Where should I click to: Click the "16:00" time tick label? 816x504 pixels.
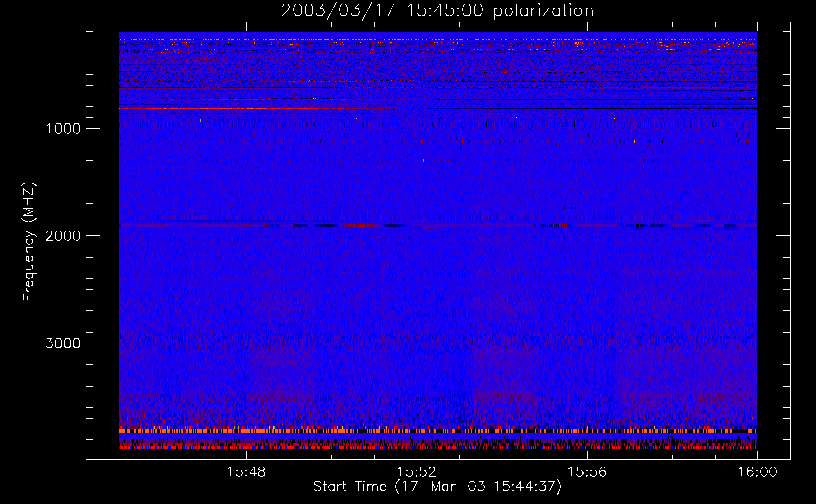pos(757,472)
